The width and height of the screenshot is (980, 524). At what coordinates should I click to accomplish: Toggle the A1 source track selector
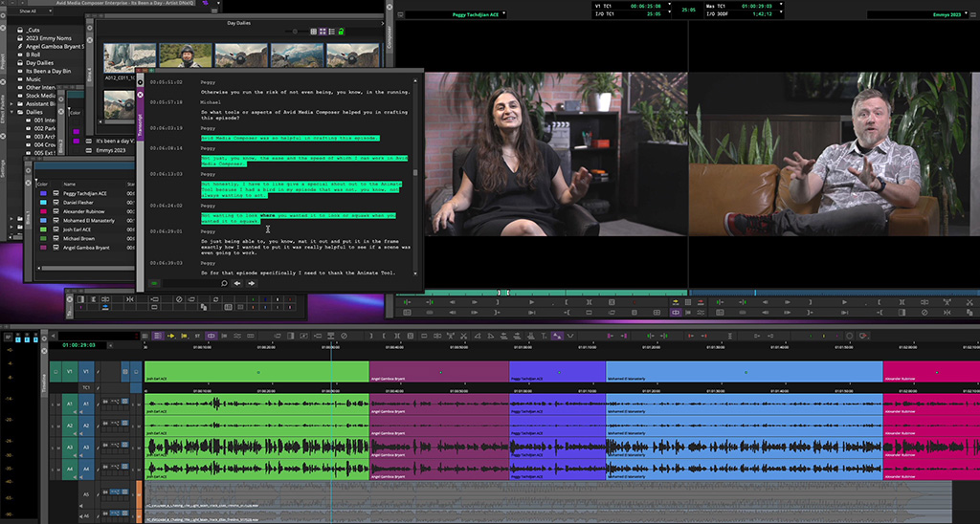69,404
